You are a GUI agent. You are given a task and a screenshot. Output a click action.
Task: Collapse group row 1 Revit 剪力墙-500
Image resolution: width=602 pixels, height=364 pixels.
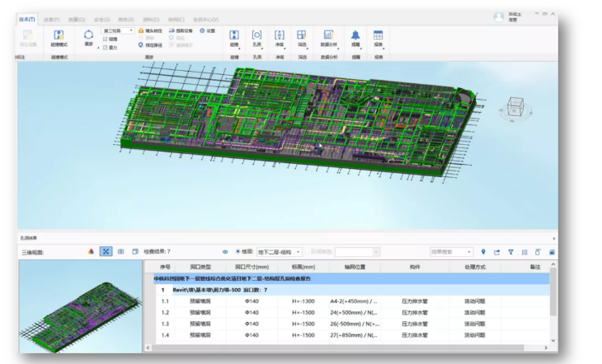[162, 290]
